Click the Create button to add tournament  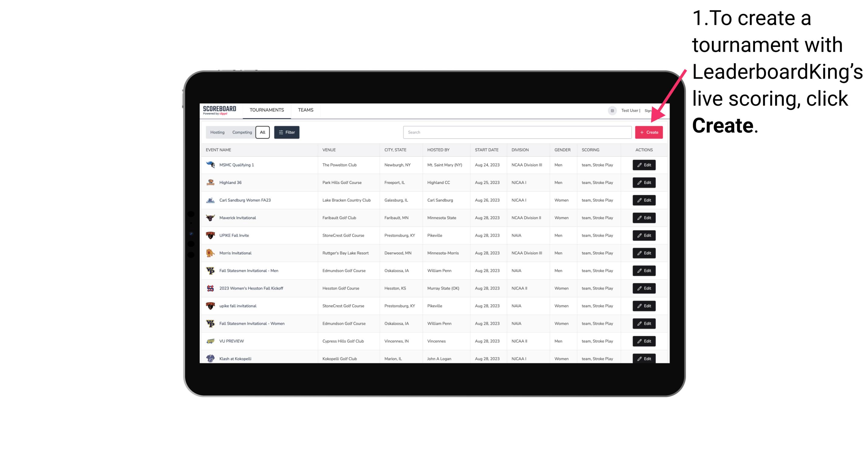[649, 132]
